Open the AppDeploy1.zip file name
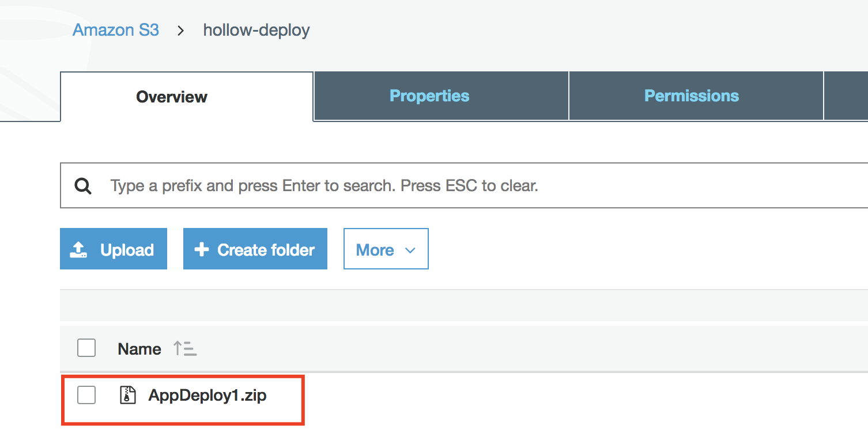 pos(207,396)
